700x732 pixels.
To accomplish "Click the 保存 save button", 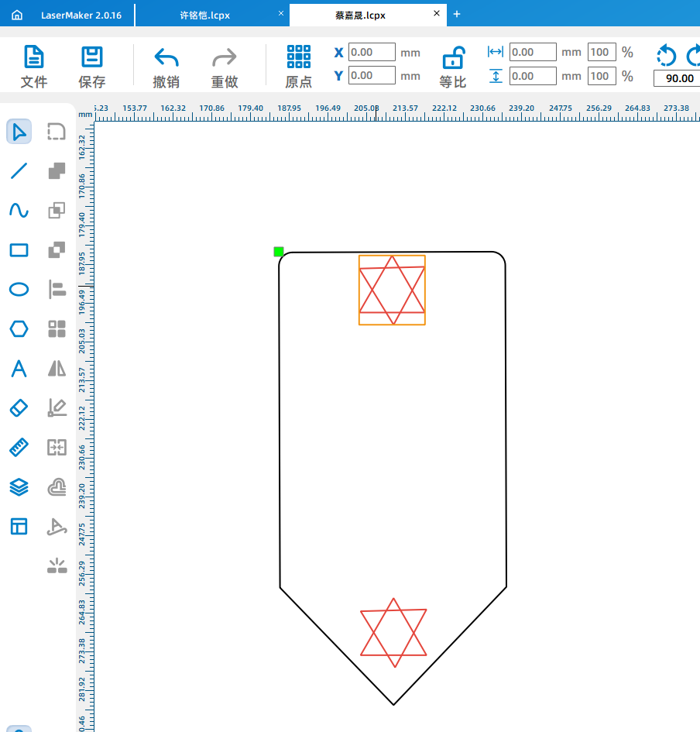I will click(92, 67).
